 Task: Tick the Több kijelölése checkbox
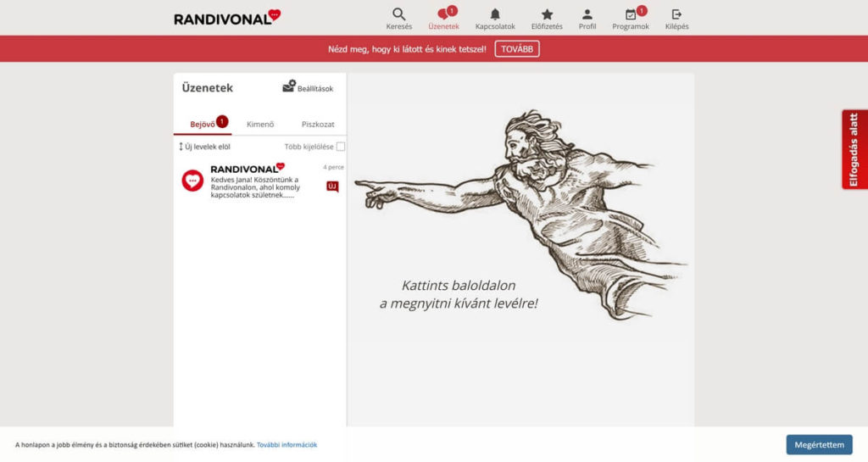click(341, 147)
